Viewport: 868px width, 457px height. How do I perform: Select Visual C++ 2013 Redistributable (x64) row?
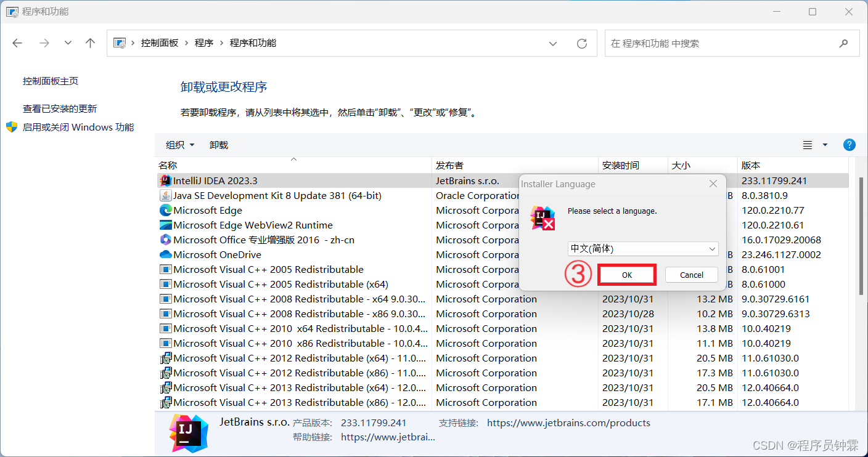pos(502,387)
